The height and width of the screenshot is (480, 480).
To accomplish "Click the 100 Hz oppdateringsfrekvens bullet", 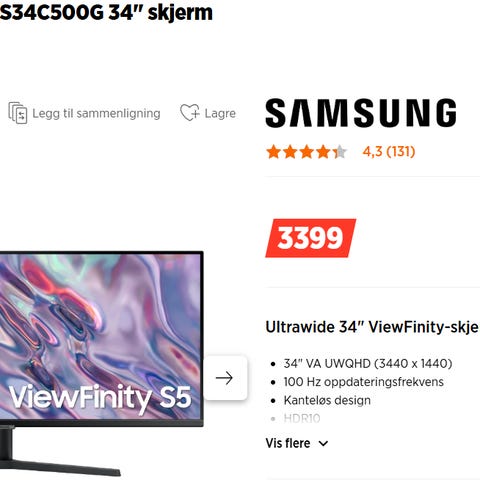I will (364, 382).
